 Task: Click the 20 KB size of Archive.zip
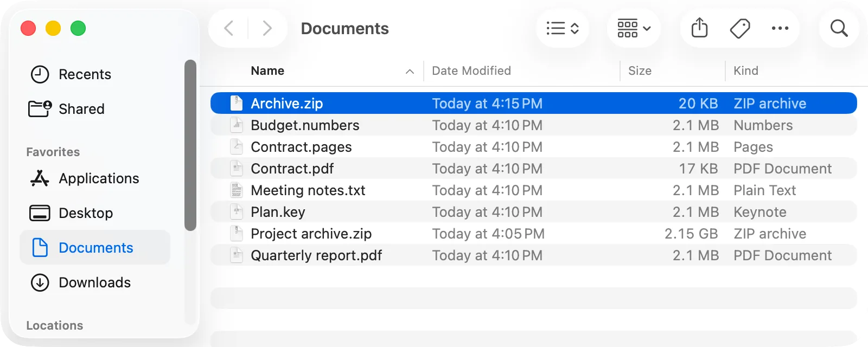point(698,104)
